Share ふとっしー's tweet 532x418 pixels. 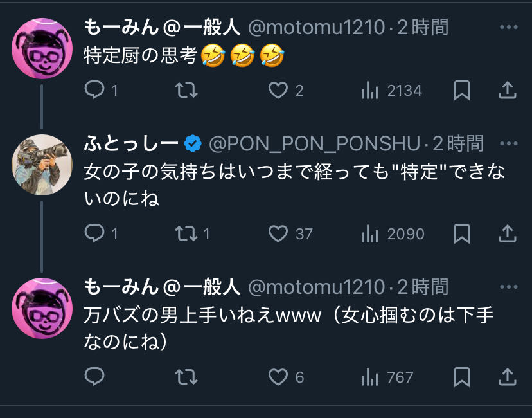pyautogui.click(x=508, y=233)
